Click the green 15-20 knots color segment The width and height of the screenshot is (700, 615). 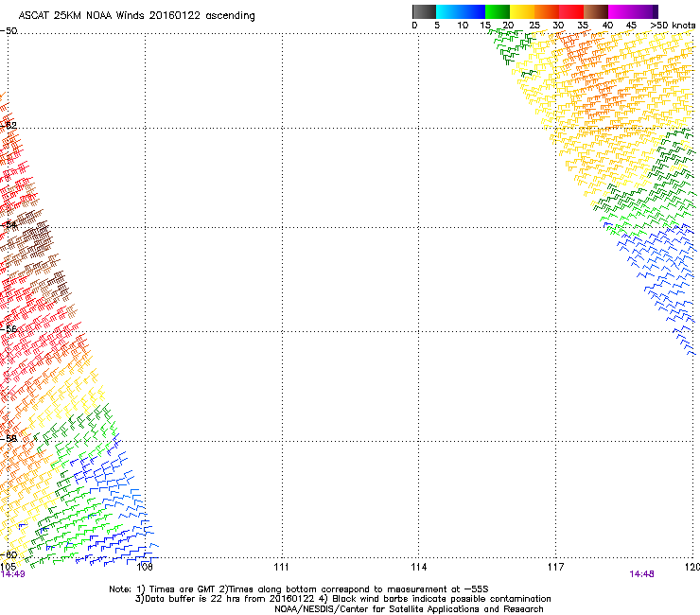coord(498,11)
